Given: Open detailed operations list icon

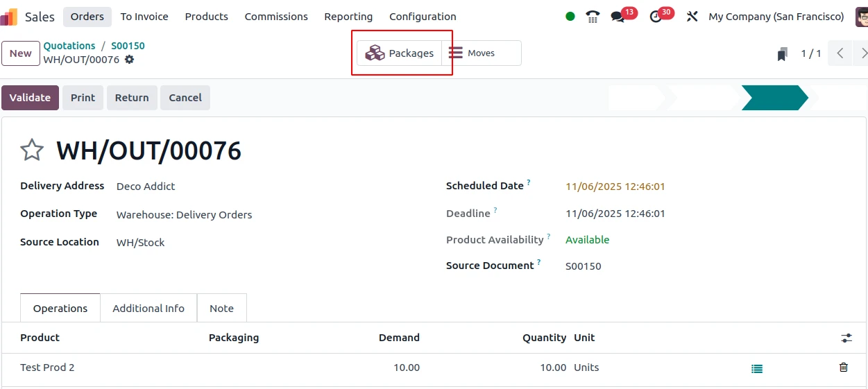Looking at the screenshot, I should [757, 369].
